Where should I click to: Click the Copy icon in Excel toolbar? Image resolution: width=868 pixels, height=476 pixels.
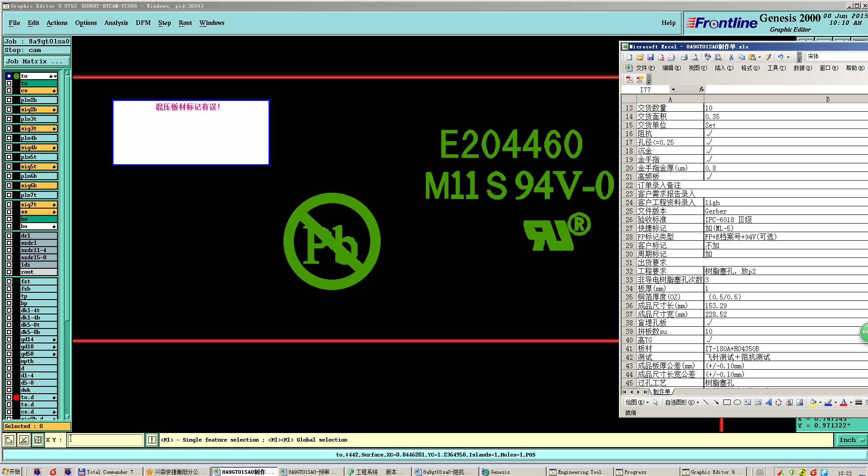point(741,57)
